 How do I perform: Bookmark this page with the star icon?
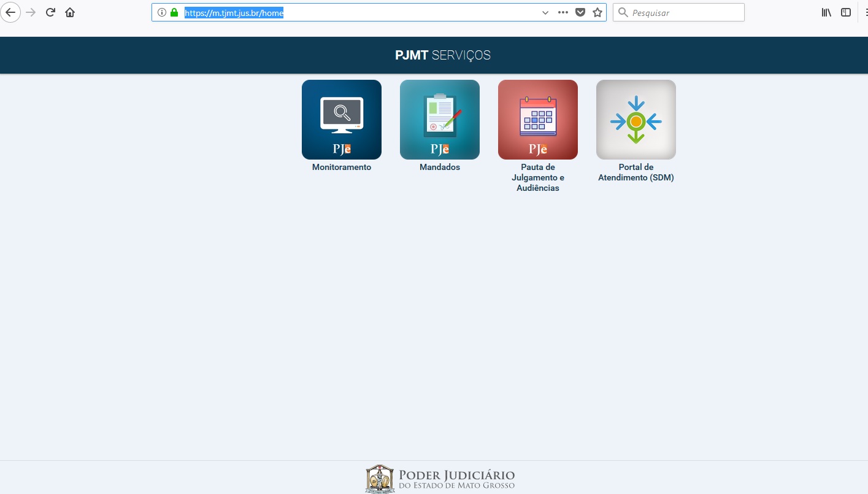coord(597,12)
